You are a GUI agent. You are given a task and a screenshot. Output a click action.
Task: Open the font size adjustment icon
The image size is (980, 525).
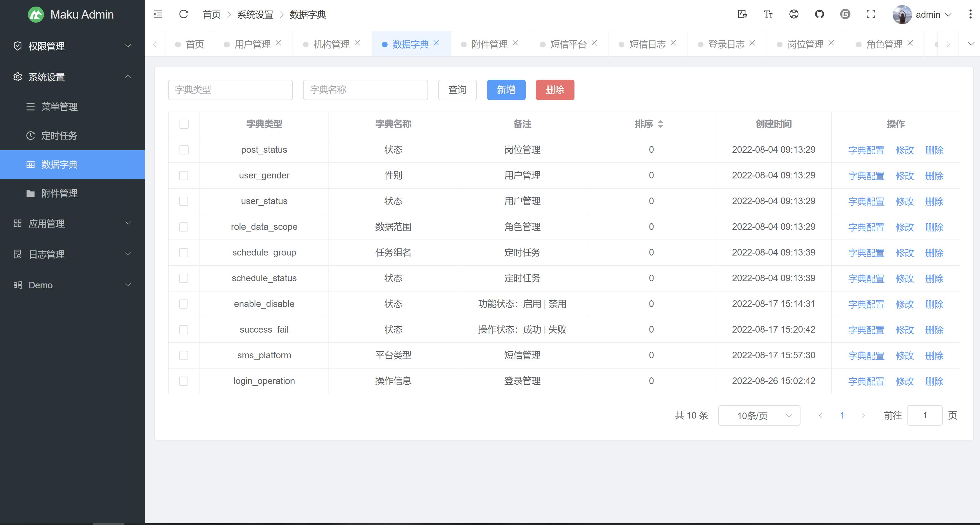pos(768,15)
